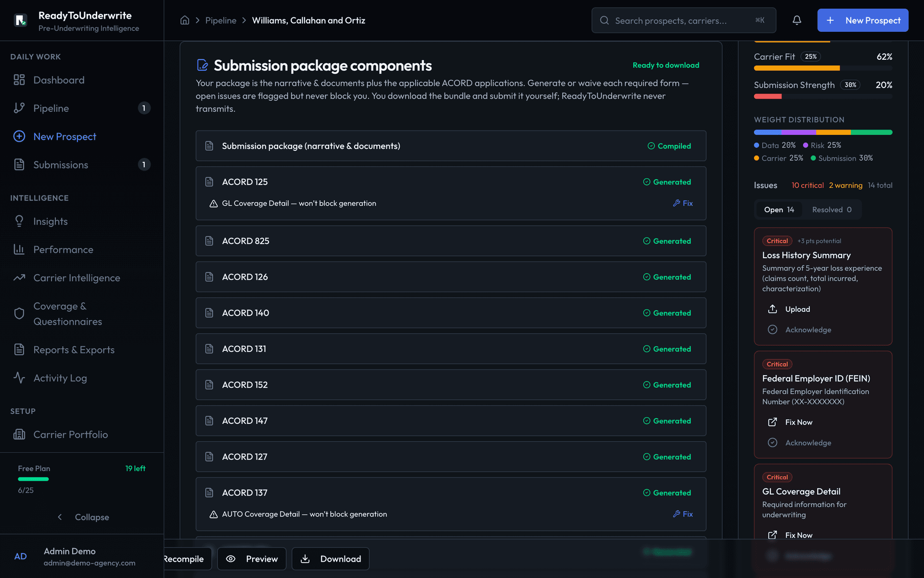The image size is (924, 578).
Task: Click the Weight Distribution color bar
Action: point(823,132)
